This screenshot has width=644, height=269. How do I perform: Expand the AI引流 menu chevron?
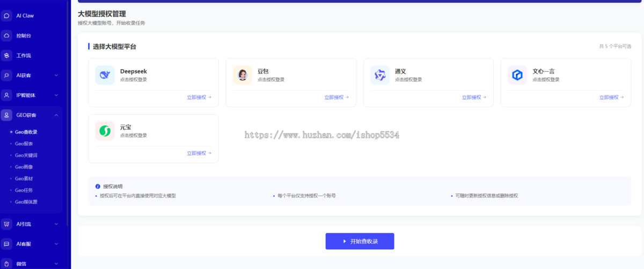tap(56, 224)
